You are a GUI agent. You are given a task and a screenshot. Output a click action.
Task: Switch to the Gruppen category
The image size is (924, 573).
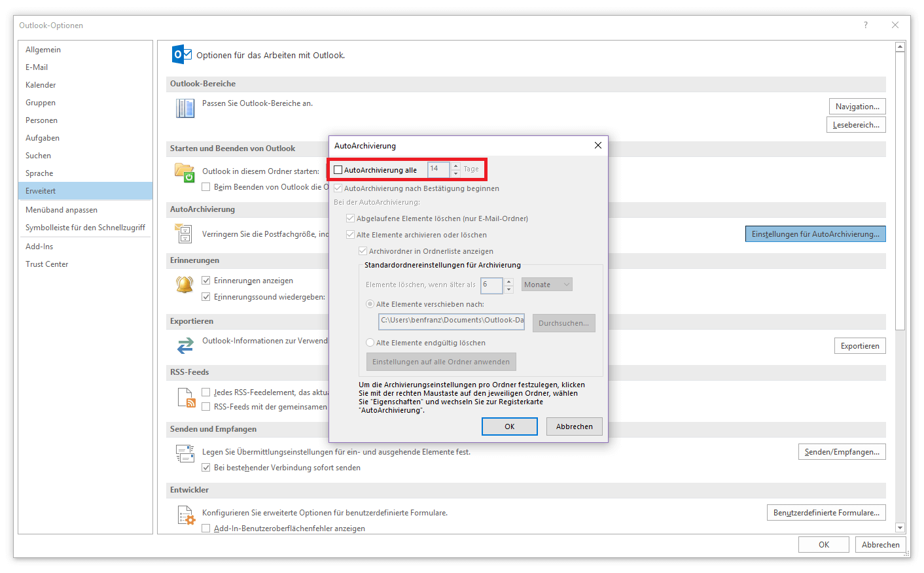[x=85, y=103]
